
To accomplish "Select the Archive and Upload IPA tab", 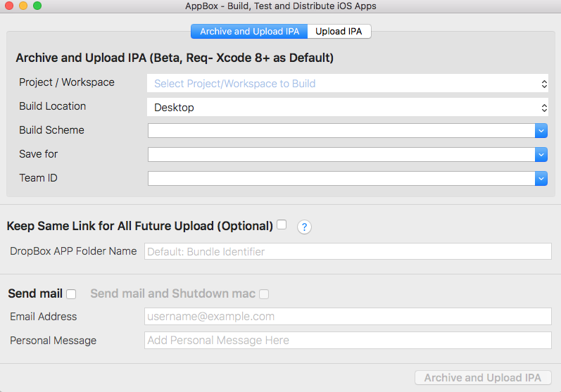I will point(249,32).
